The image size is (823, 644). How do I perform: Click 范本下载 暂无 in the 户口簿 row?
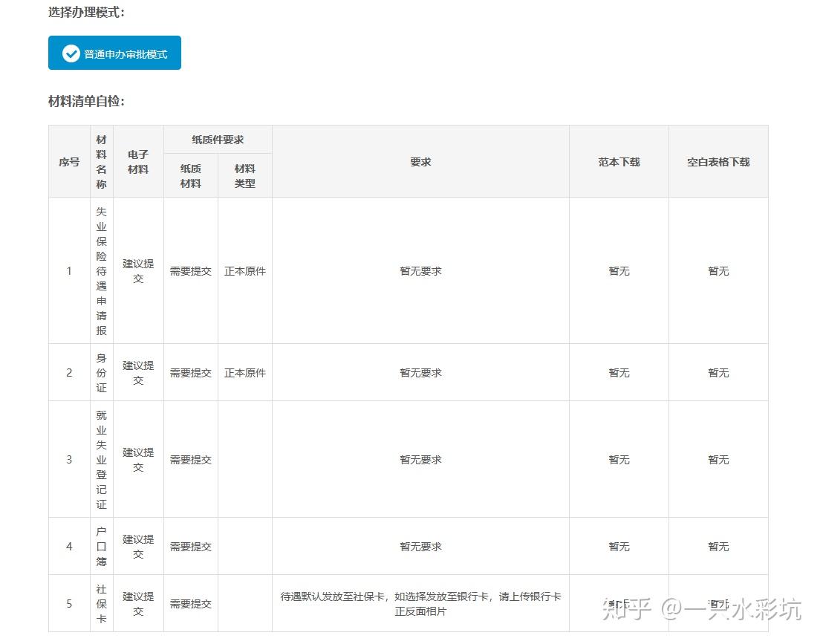click(x=619, y=547)
